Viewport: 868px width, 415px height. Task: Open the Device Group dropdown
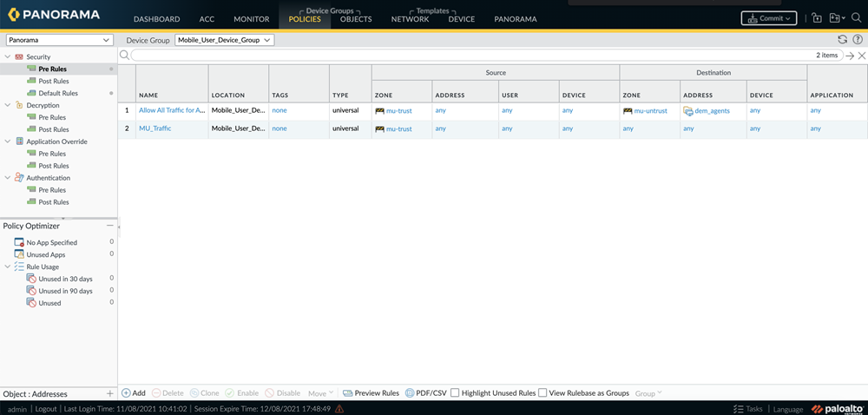pyautogui.click(x=225, y=40)
